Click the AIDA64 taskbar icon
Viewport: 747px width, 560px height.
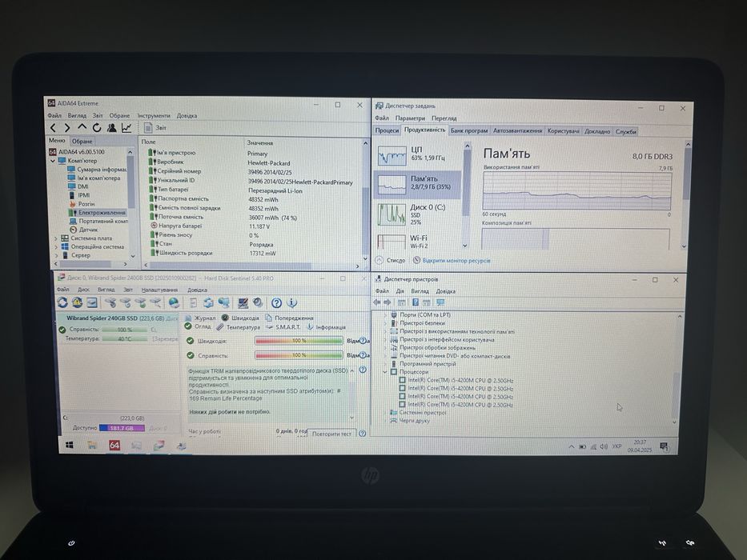tap(114, 446)
